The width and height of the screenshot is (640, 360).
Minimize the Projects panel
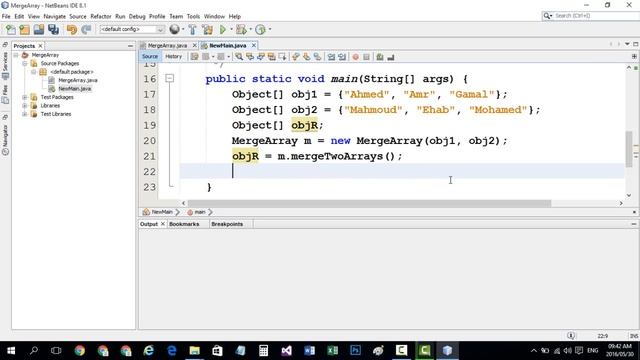tap(130, 46)
